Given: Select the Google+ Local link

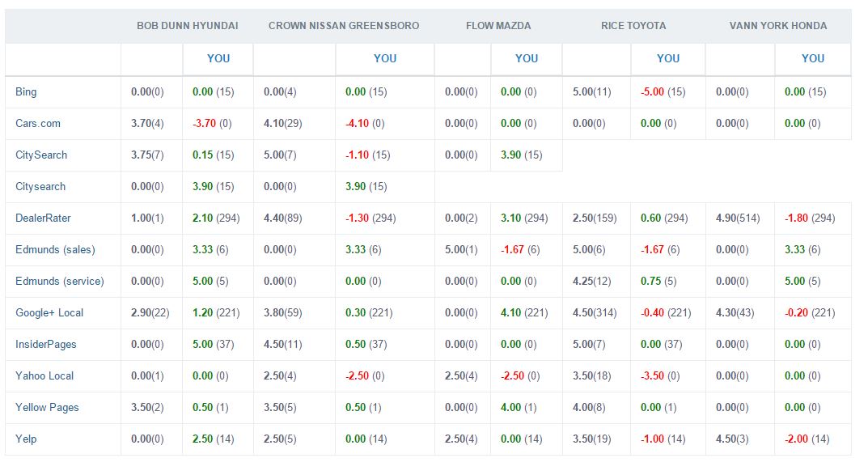Looking at the screenshot, I should click(x=49, y=313).
